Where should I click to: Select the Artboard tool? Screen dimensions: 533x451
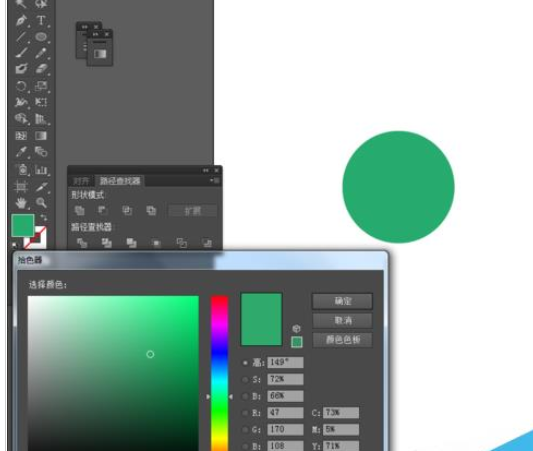pyautogui.click(x=21, y=186)
